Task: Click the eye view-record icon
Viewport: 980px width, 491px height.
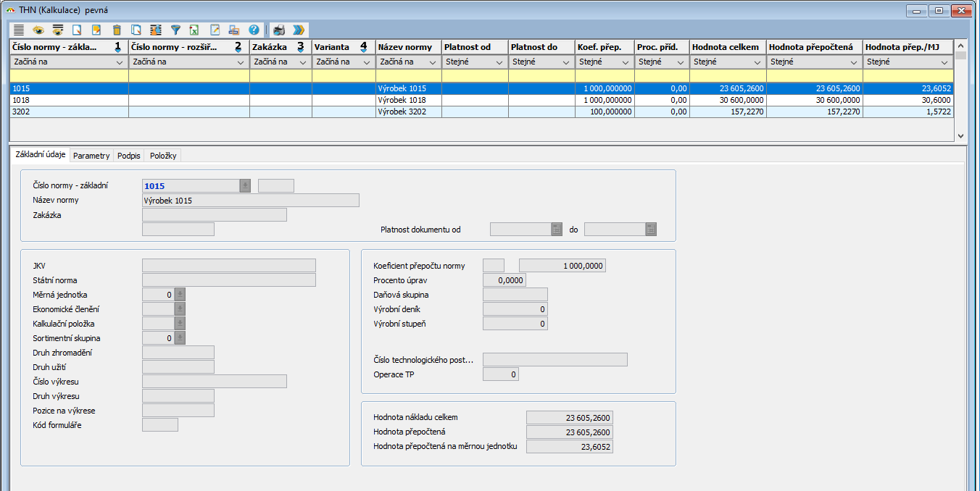Action: click(x=38, y=30)
